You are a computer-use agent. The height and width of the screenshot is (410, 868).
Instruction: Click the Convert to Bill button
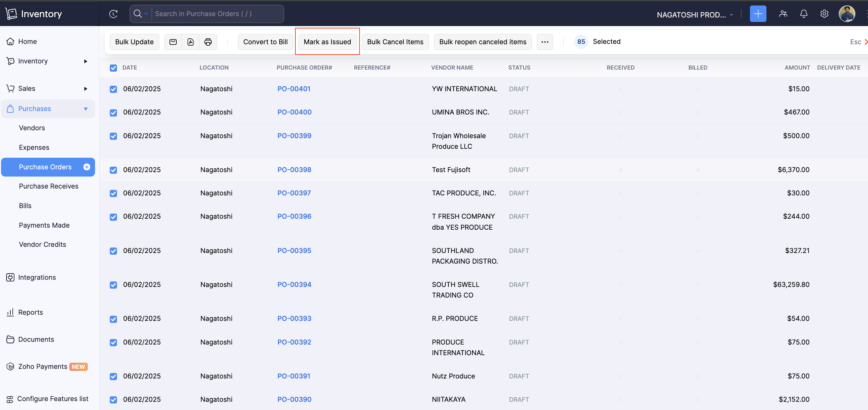tap(266, 42)
